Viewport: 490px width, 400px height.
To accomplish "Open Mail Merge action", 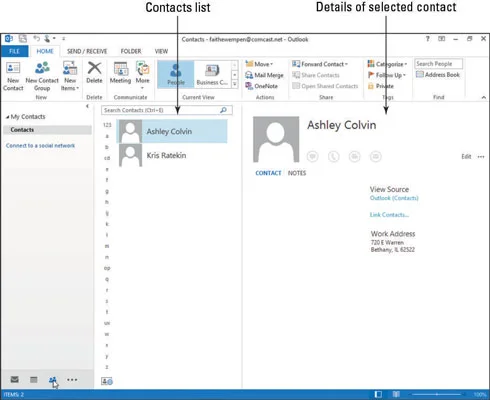I will click(264, 75).
